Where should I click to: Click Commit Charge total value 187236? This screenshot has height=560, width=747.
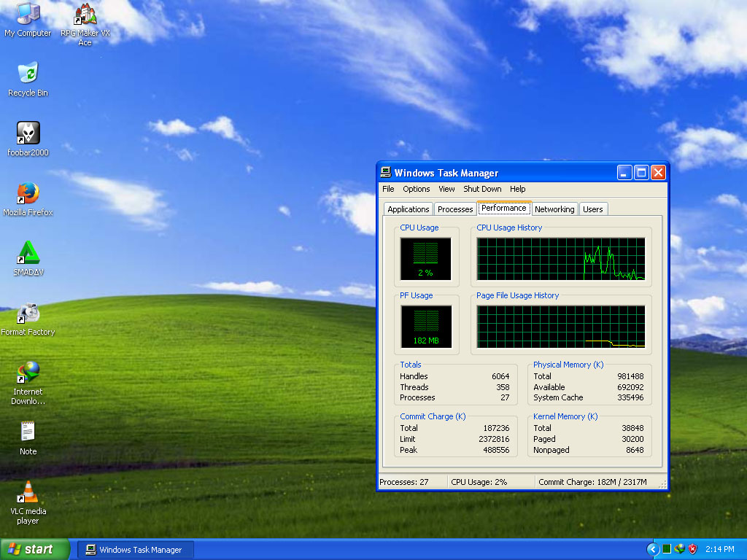(x=496, y=428)
